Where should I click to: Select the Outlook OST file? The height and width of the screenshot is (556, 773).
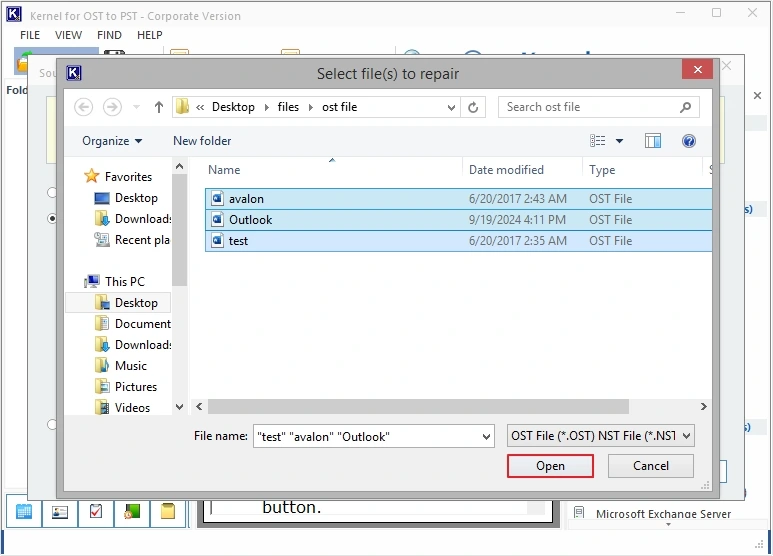458,220
